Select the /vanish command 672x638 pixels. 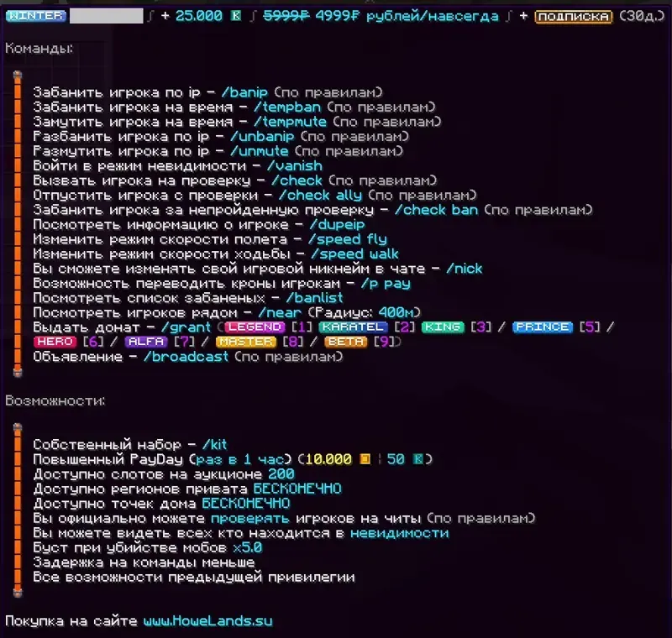[x=295, y=165]
